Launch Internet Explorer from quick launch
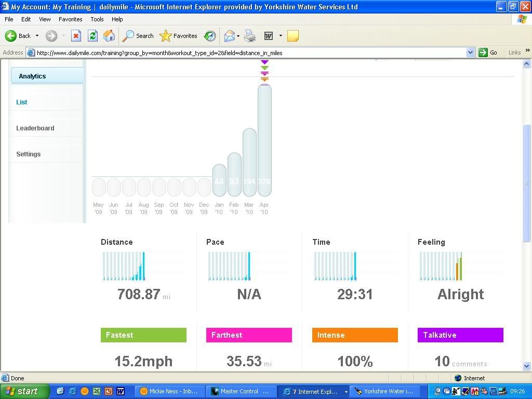Viewport: 532px width, 399px height. (72, 391)
